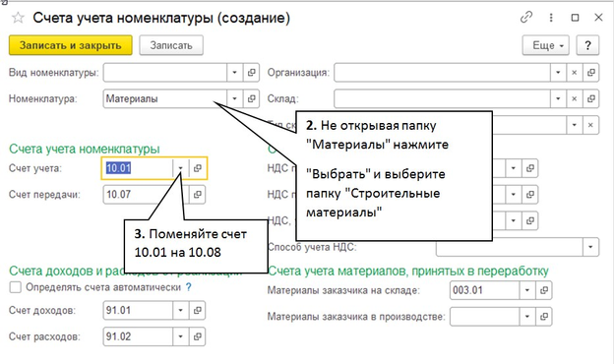Image resolution: width=614 pixels, height=364 pixels.
Task: Click the question mark help button
Action: pos(587,45)
